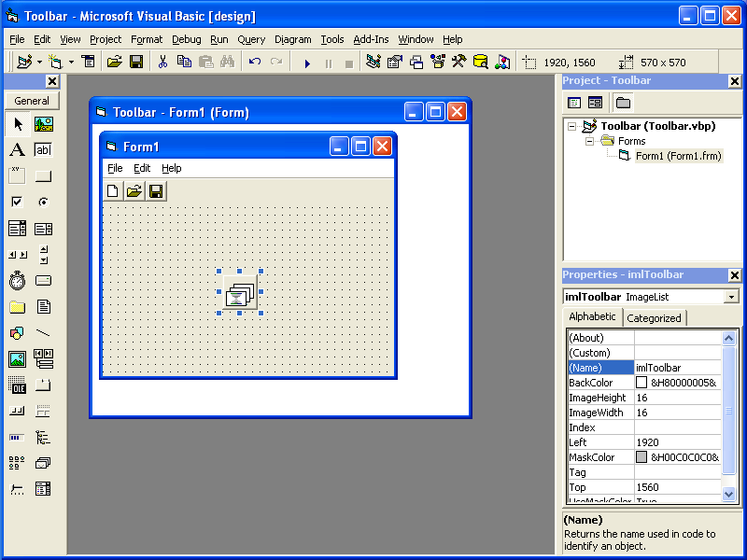Click Open Project in main toolbar
The width and height of the screenshot is (747, 560).
115,62
